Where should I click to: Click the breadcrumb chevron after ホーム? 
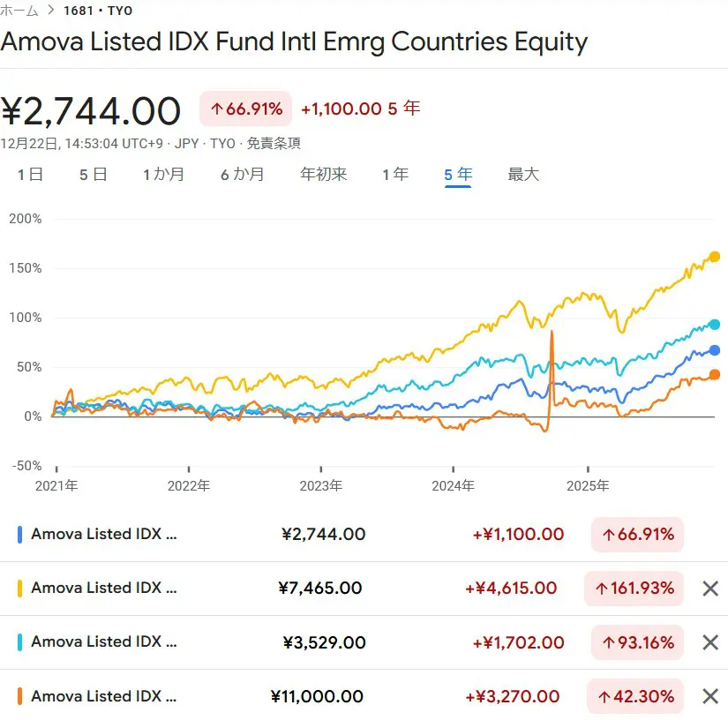[x=51, y=11]
